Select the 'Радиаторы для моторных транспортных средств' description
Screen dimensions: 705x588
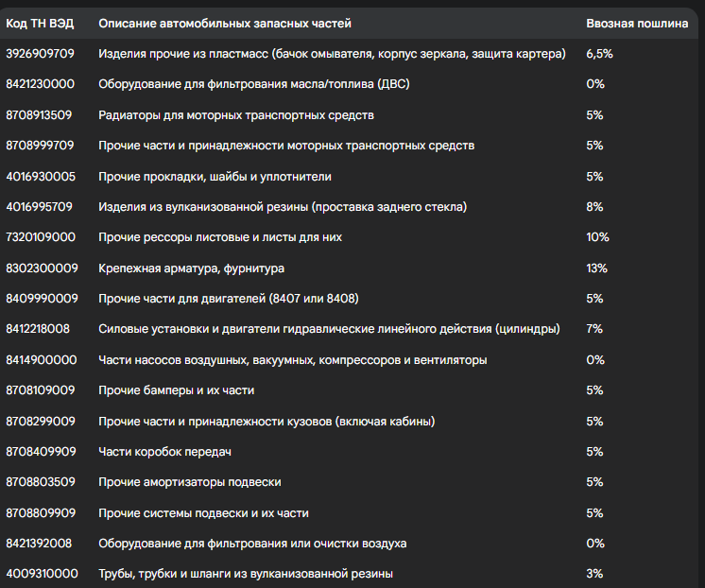click(x=236, y=115)
